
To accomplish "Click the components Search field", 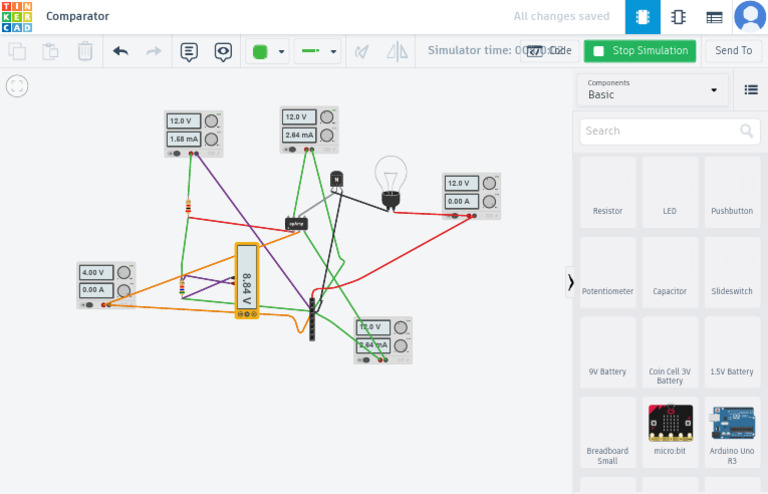I will (670, 131).
